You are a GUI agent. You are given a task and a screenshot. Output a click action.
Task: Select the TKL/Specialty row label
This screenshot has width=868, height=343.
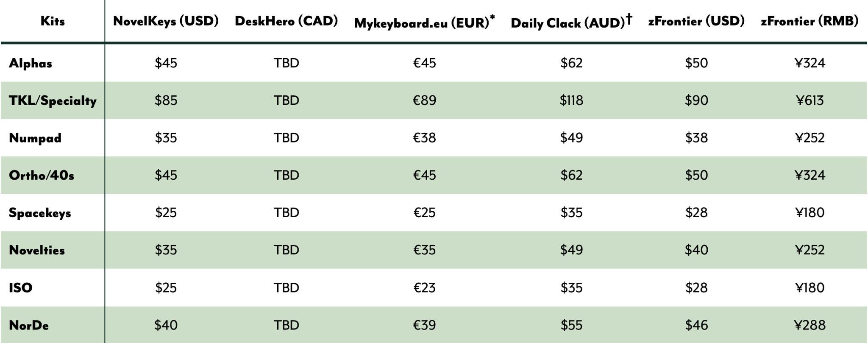(x=53, y=100)
